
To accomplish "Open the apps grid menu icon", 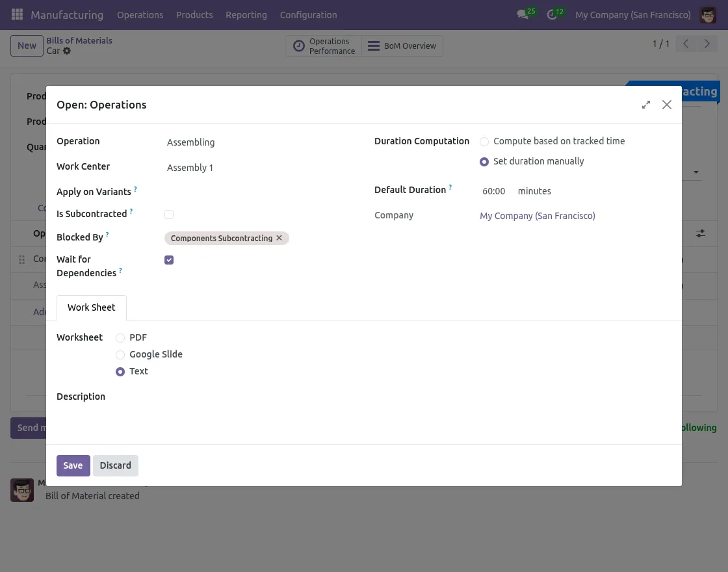I will tap(17, 14).
